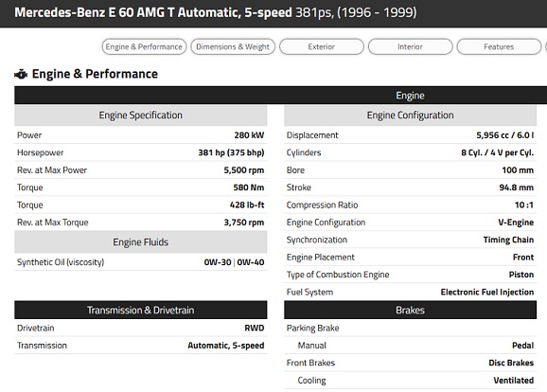The width and height of the screenshot is (547, 392).
Task: Click the Synchronization row label
Action: click(x=317, y=240)
